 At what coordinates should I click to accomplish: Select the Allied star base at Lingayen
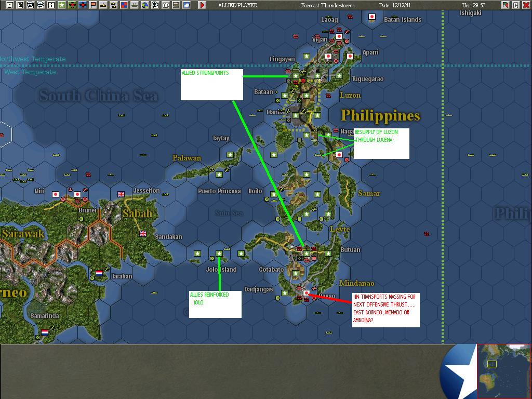click(307, 56)
